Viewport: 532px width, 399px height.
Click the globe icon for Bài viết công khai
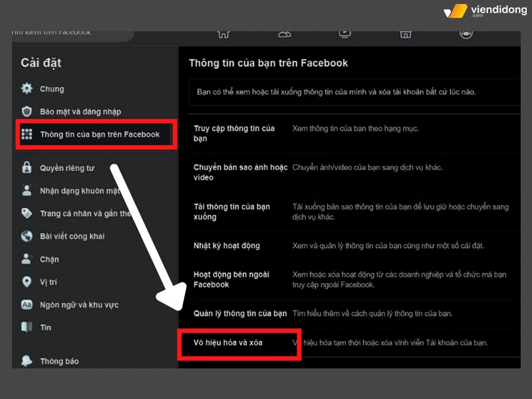click(x=27, y=236)
